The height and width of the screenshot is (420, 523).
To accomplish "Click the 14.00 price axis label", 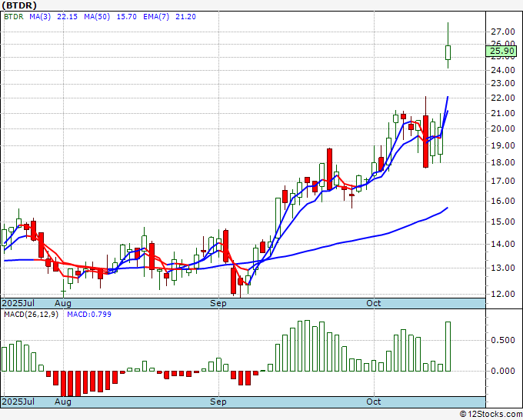I will tap(503, 244).
